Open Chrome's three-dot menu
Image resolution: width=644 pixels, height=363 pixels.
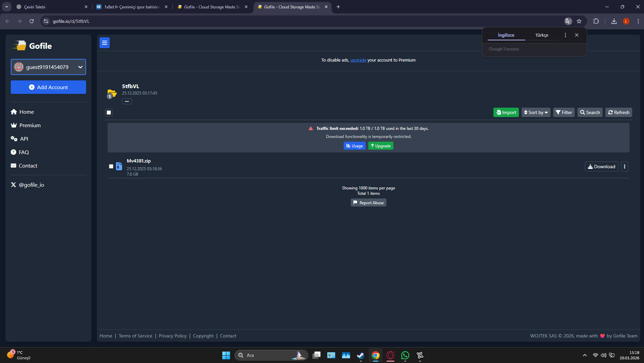click(x=638, y=21)
